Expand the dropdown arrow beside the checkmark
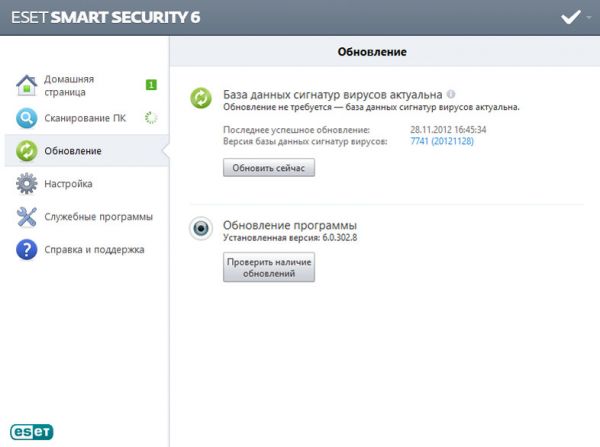 tap(590, 17)
